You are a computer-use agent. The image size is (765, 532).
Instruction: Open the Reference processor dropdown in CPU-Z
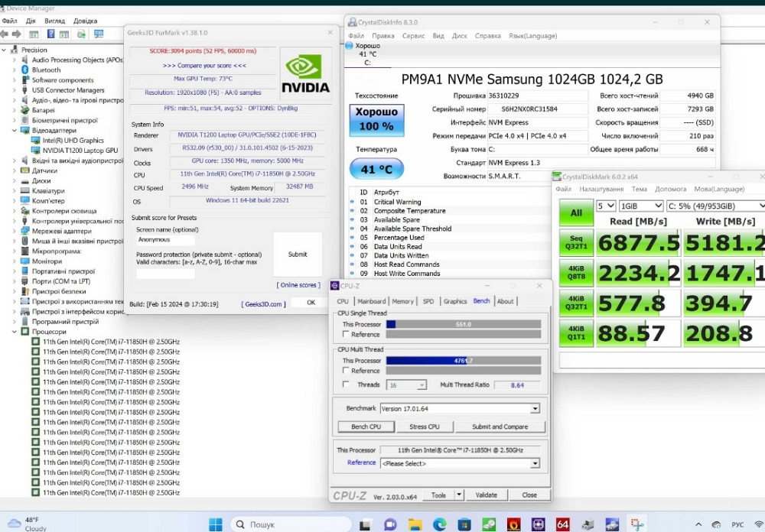[x=535, y=463]
